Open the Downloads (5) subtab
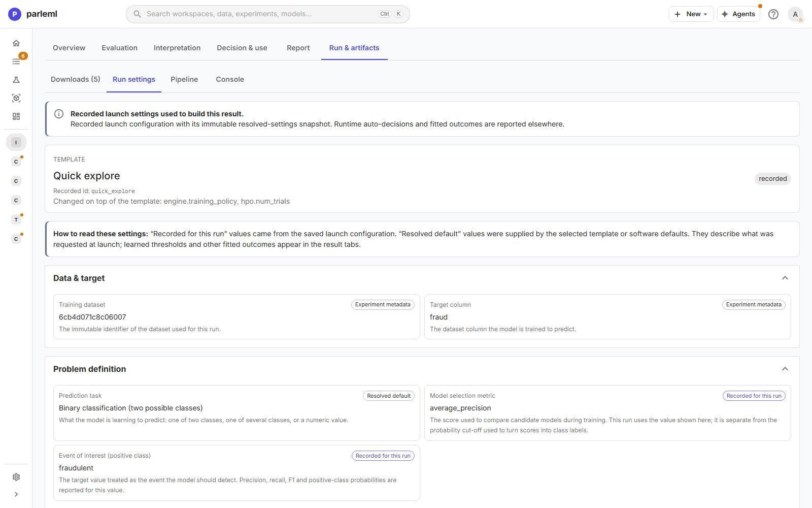The height and width of the screenshot is (508, 812). click(x=76, y=79)
